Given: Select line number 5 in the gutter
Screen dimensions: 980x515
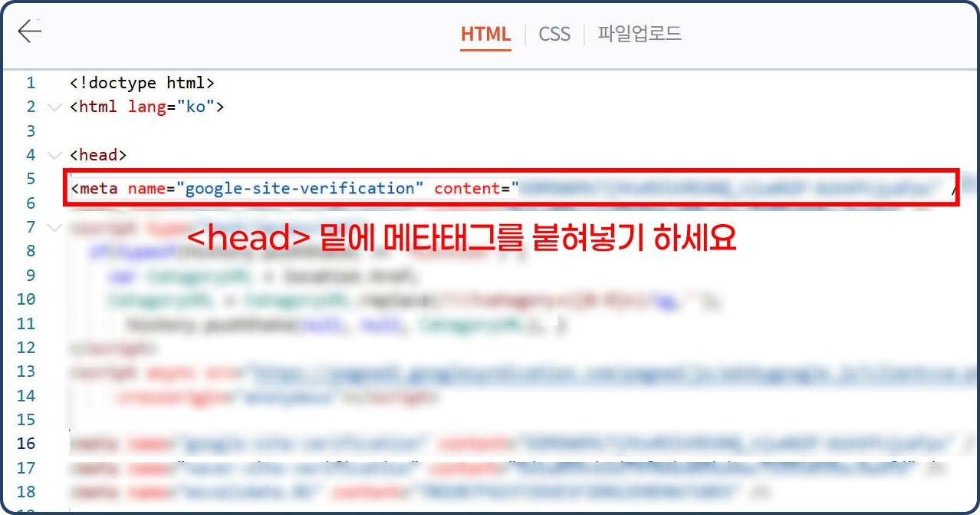Looking at the screenshot, I should (31, 179).
